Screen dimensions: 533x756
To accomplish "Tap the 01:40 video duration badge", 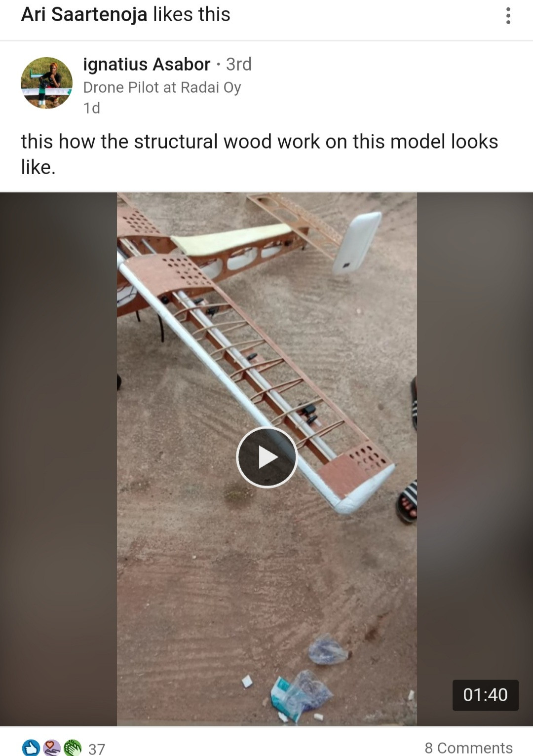I will 485,695.
